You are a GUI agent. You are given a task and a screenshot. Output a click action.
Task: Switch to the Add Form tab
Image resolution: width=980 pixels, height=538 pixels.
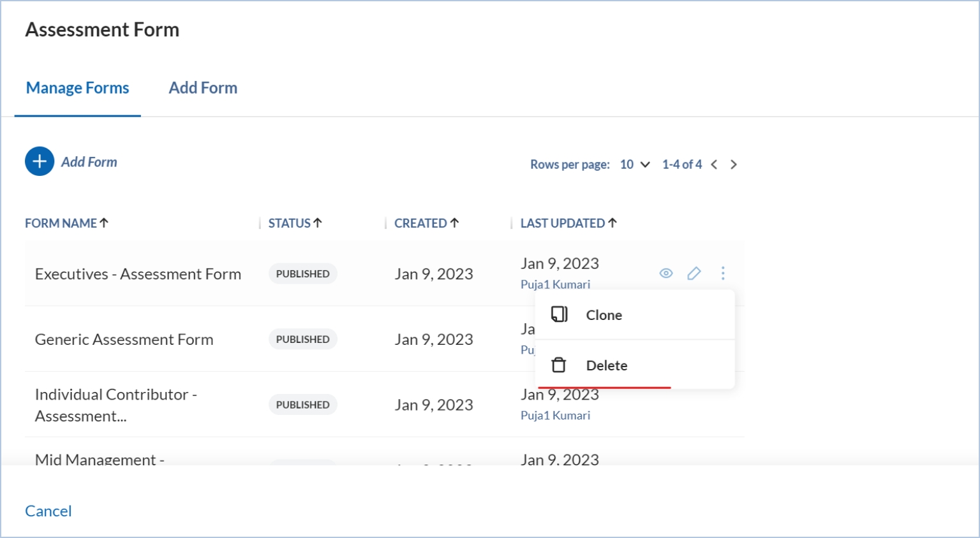pyautogui.click(x=203, y=88)
